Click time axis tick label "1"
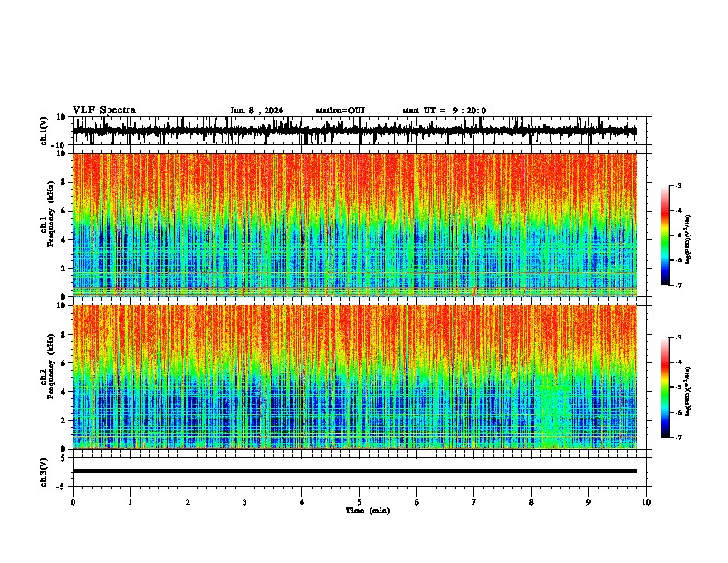This screenshot has height=563, width=728. [x=130, y=502]
